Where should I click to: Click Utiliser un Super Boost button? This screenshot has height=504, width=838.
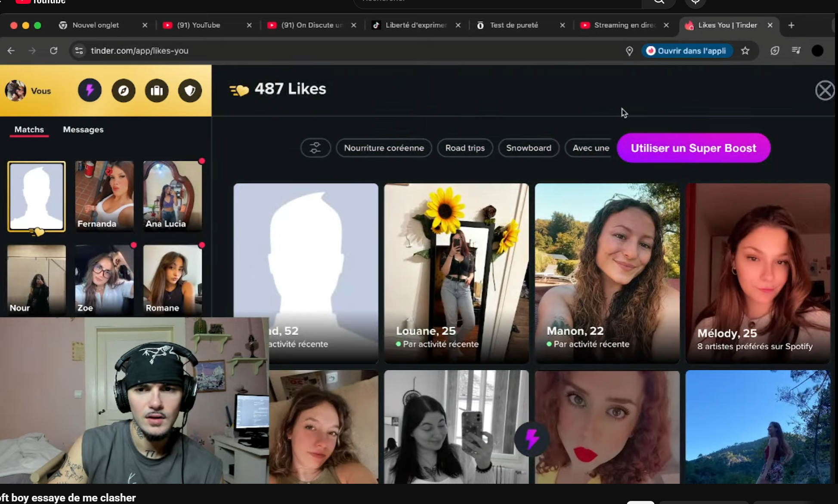tap(693, 148)
